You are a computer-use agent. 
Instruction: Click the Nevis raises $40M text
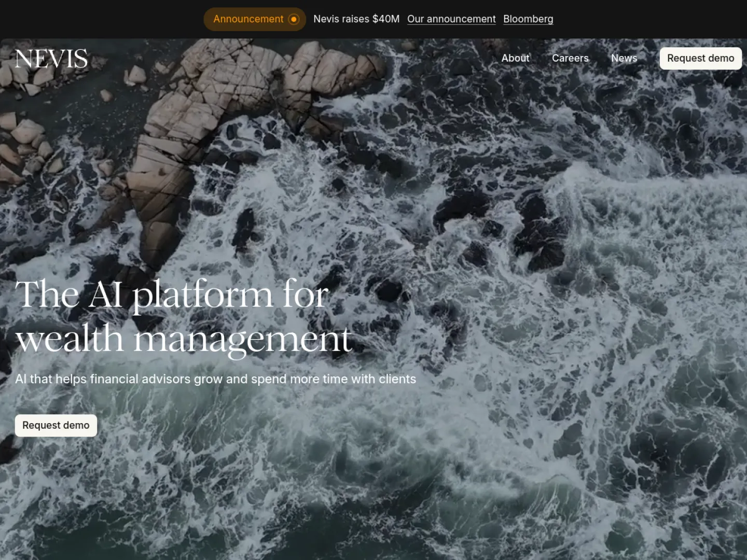pyautogui.click(x=356, y=19)
